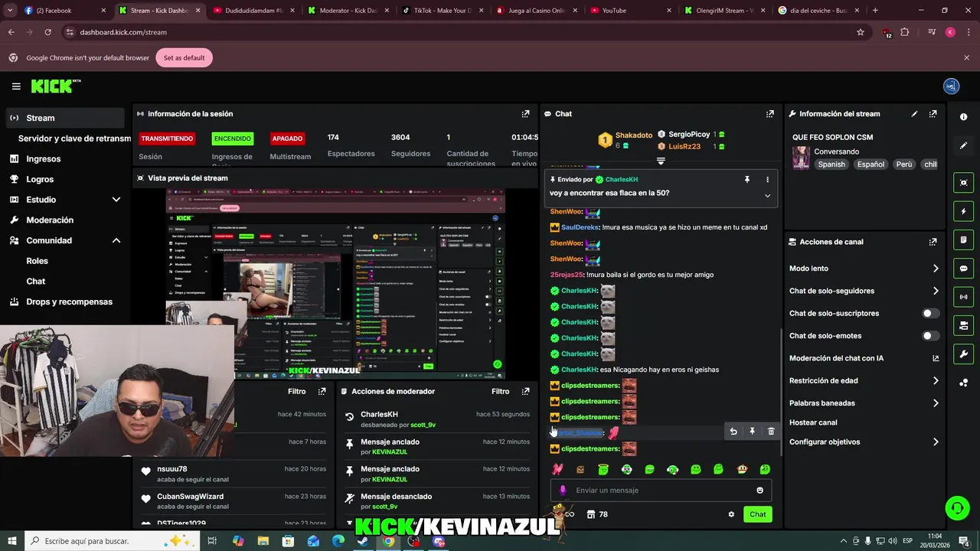The height and width of the screenshot is (551, 980).
Task: Expand Chat de solo-seguidores options
Action: (936, 291)
